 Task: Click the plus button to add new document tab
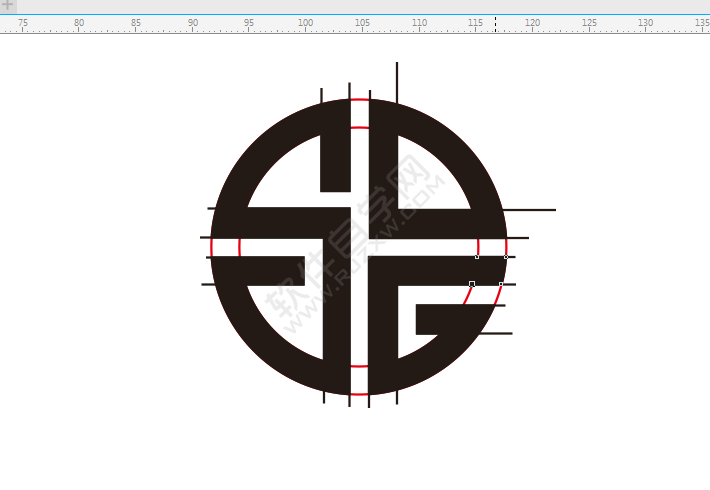point(8,6)
